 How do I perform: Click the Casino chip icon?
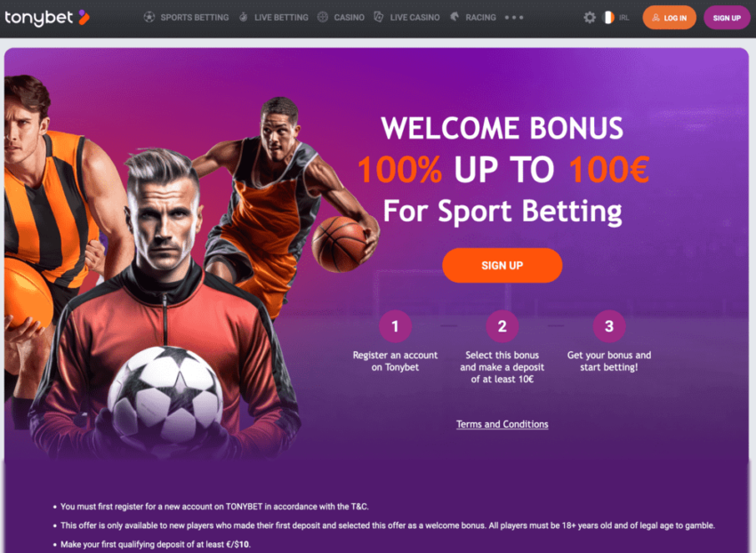(323, 18)
